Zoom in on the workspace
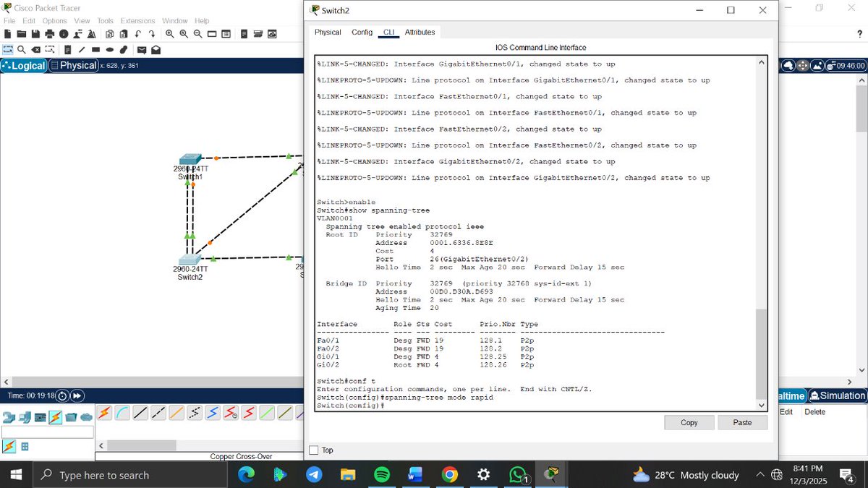The height and width of the screenshot is (488, 868). [170, 34]
